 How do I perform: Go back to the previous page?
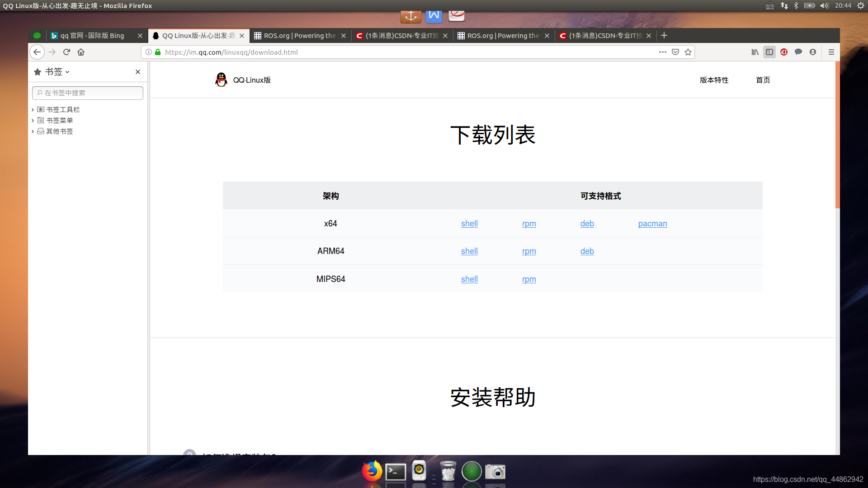pyautogui.click(x=37, y=52)
